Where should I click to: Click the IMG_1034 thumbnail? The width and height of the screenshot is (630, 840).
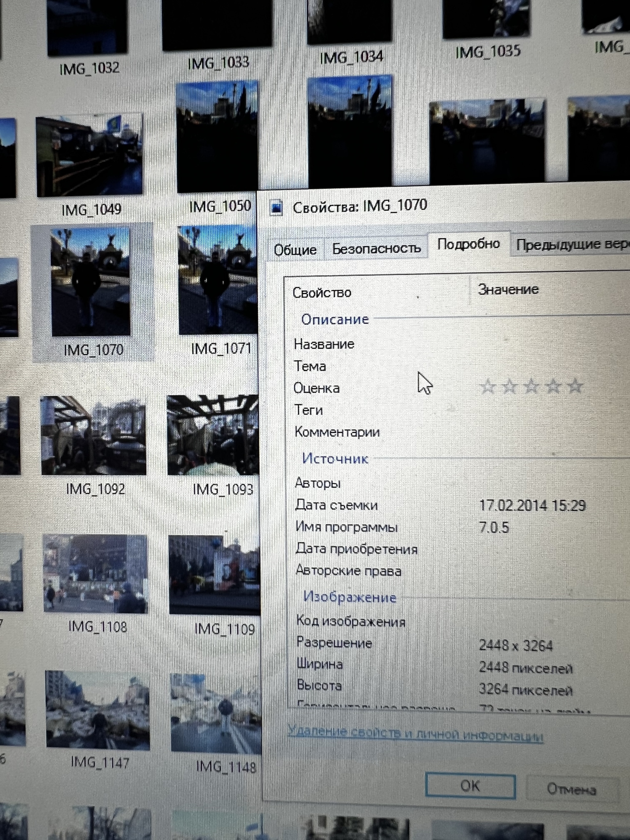[349, 21]
